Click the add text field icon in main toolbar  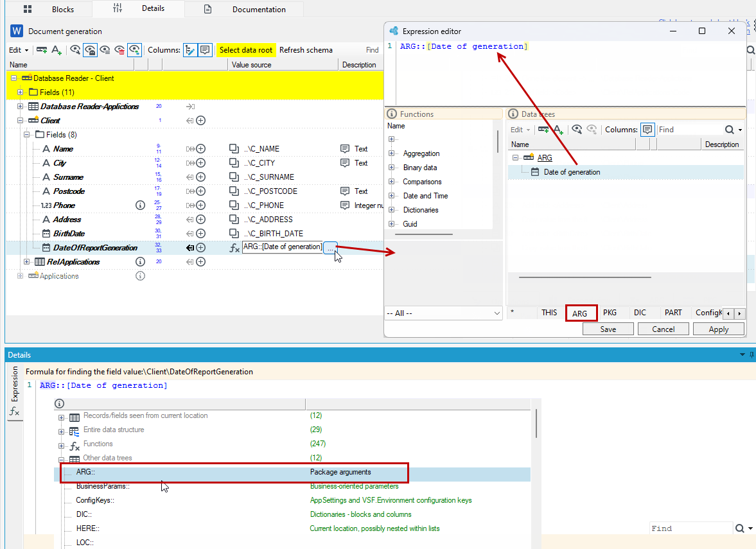pyautogui.click(x=57, y=49)
